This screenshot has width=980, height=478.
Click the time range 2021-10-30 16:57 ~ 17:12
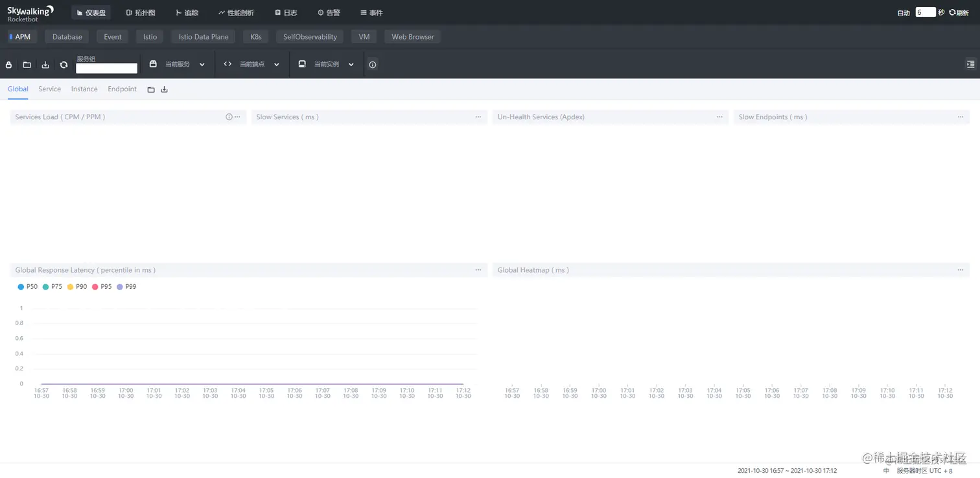[x=787, y=471]
